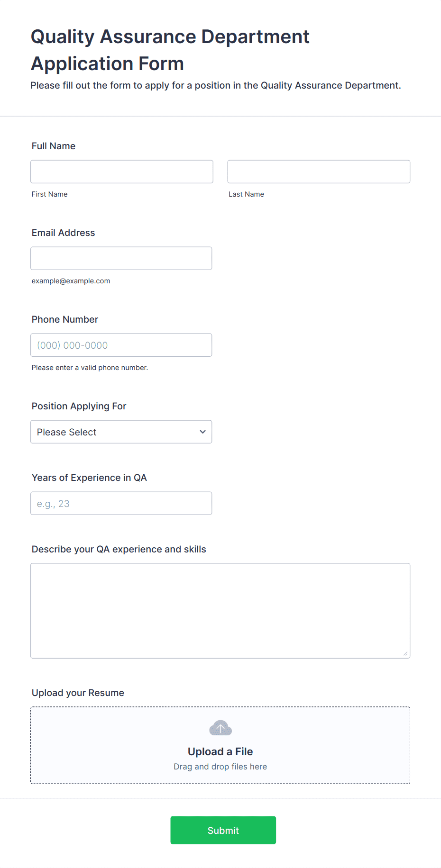Click the Position Applying For label
Viewport: 441px width, 868px height.
click(x=79, y=406)
